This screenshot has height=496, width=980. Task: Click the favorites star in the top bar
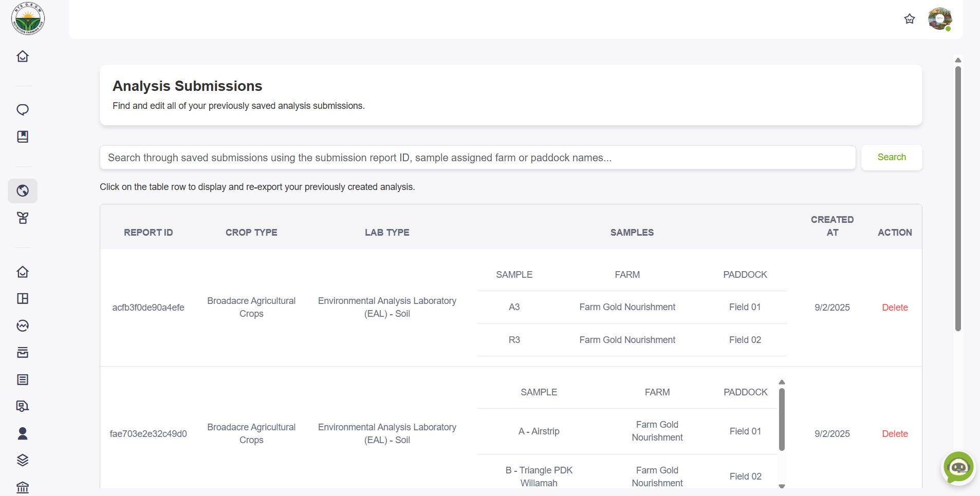point(909,19)
